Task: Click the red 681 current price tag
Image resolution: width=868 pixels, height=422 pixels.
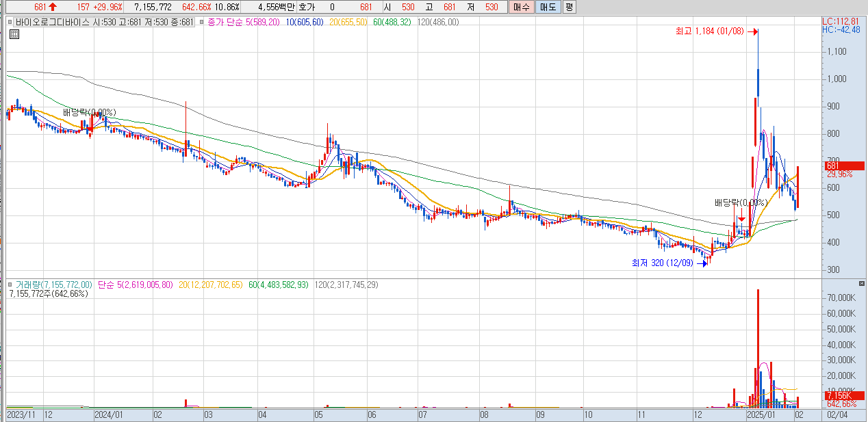Action: [845, 166]
